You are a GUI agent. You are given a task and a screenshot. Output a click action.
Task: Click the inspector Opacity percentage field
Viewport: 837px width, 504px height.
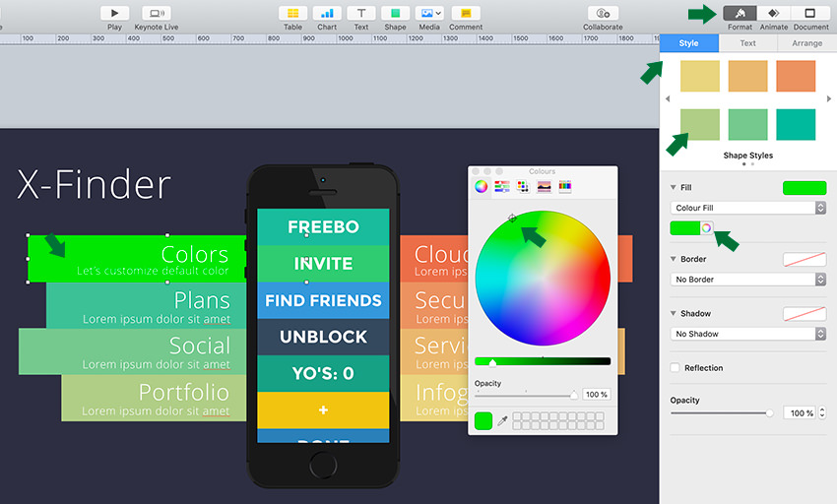pyautogui.click(x=800, y=412)
